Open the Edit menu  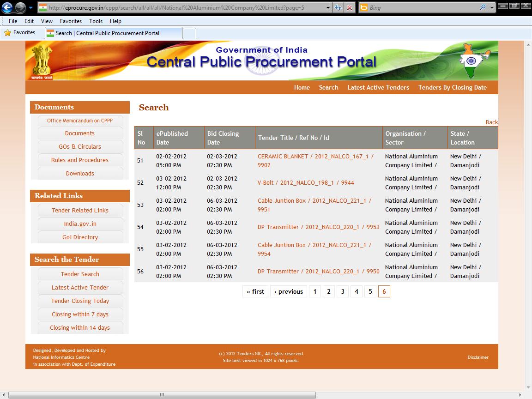tap(29, 21)
